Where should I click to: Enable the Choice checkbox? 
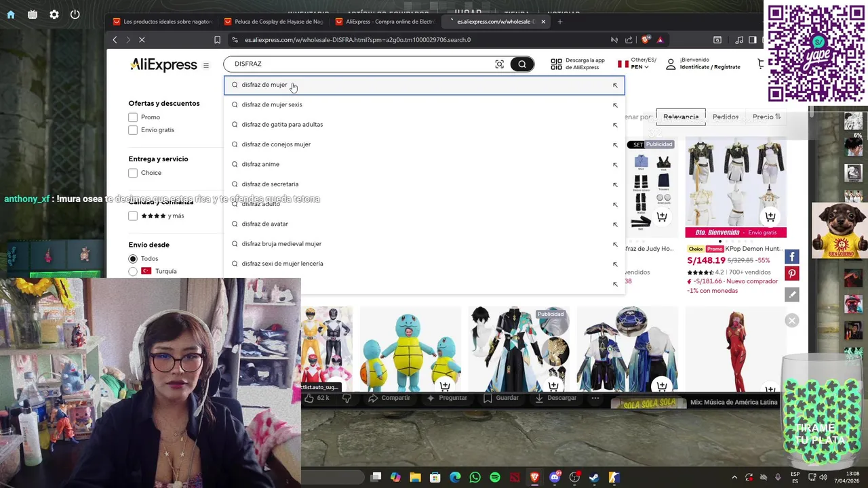[x=133, y=173]
